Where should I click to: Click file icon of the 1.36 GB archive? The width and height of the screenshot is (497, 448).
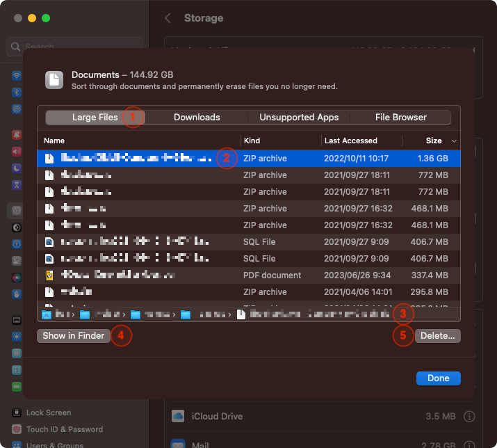point(49,159)
